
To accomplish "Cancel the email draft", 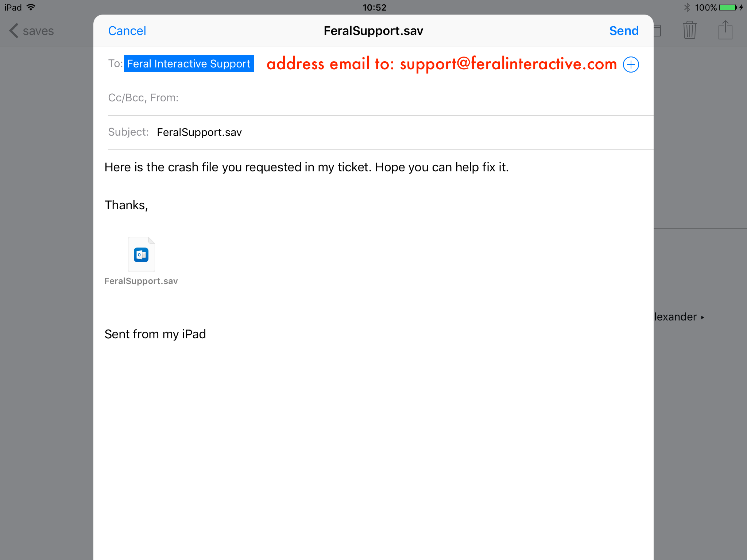I will pos(127,31).
